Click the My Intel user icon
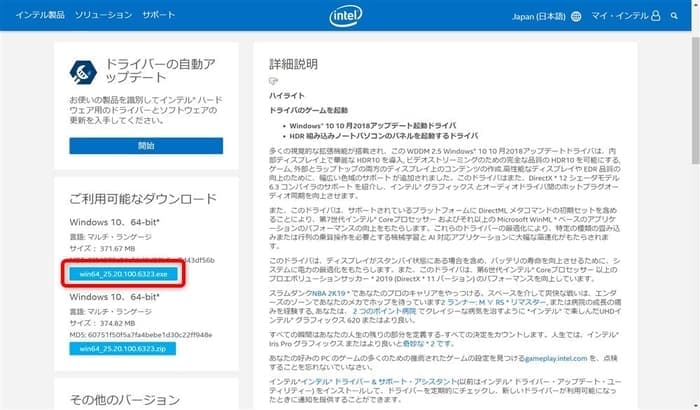The width and height of the screenshot is (700, 410). (x=655, y=16)
